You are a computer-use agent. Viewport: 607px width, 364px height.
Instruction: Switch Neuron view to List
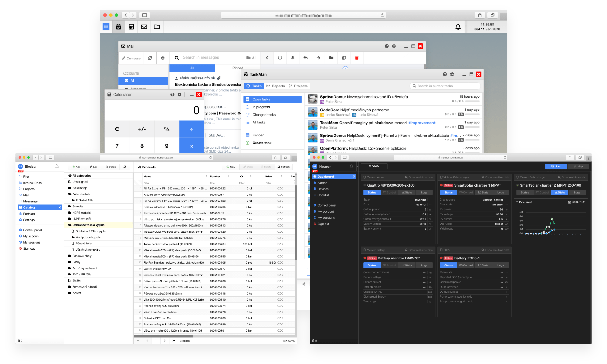point(556,166)
